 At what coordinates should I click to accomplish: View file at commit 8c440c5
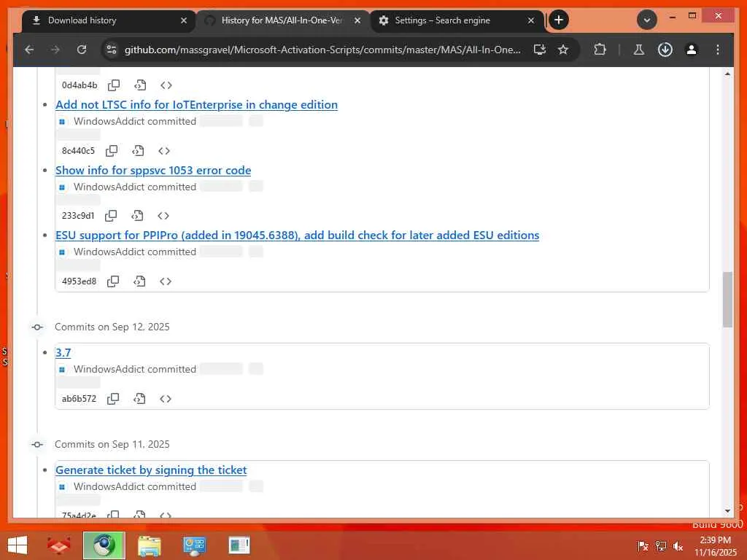138,151
